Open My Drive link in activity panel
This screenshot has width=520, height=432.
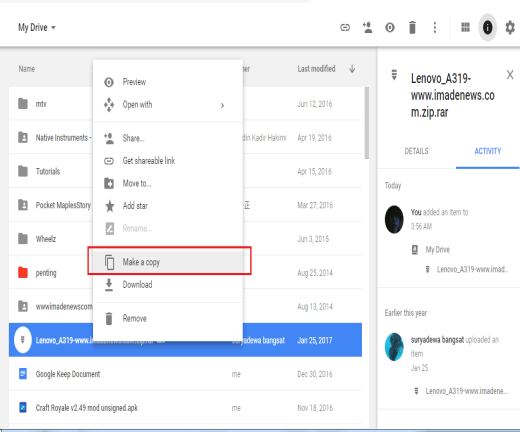point(438,250)
